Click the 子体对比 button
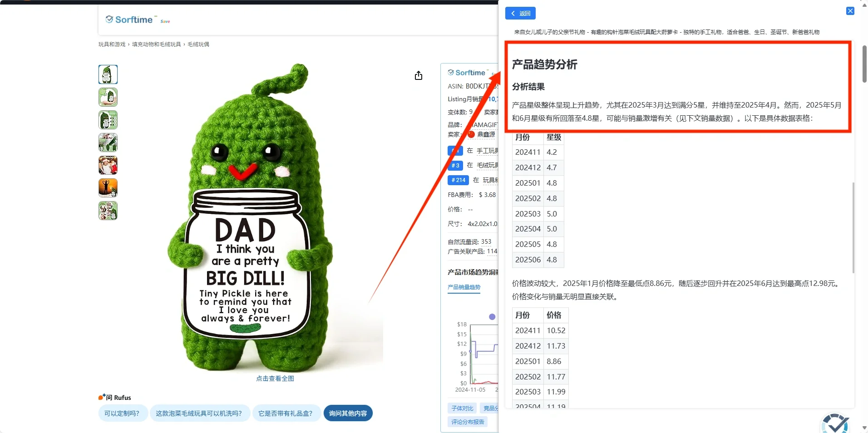The image size is (868, 433). pos(462,408)
